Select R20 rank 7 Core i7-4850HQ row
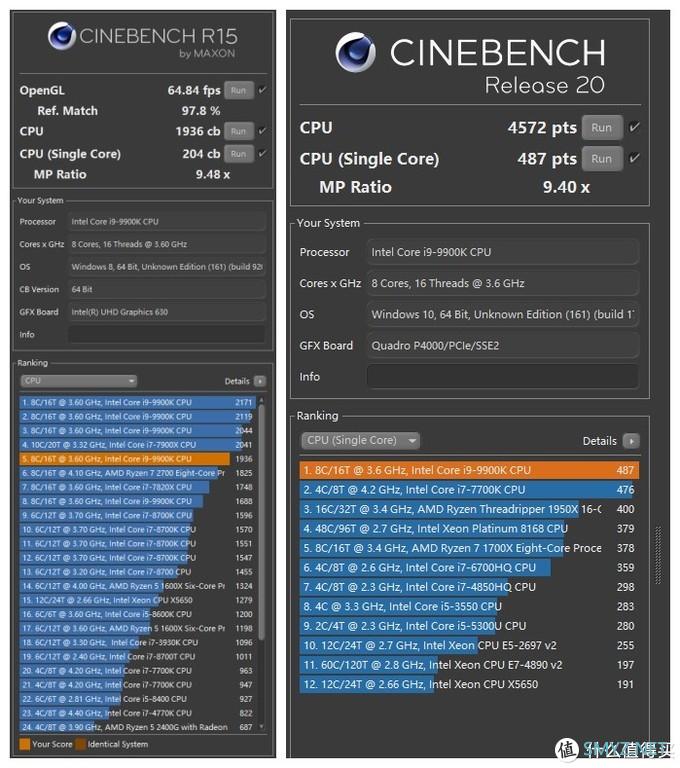Screen dimensions: 680x768 coord(469,587)
